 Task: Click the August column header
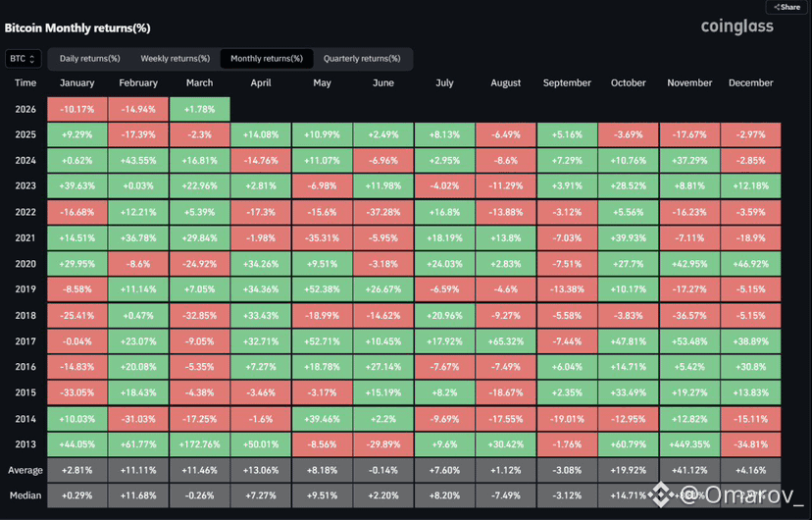tap(506, 82)
